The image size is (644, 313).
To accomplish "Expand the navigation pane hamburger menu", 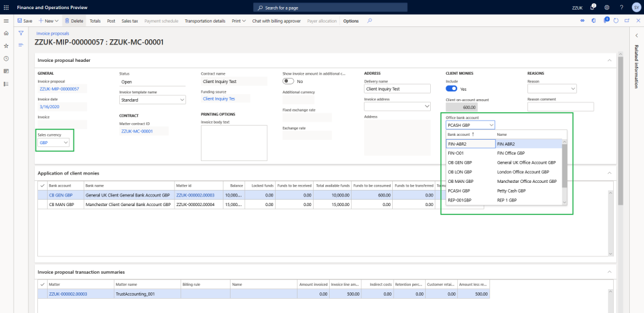I will click(x=6, y=21).
